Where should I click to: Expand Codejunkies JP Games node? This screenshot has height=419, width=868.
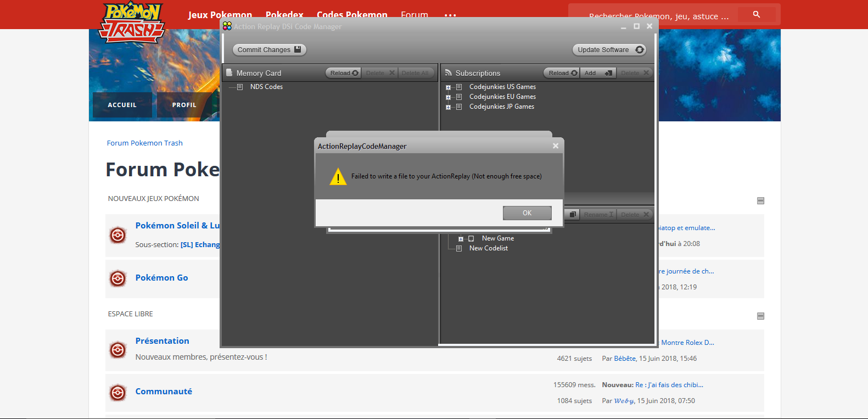448,107
